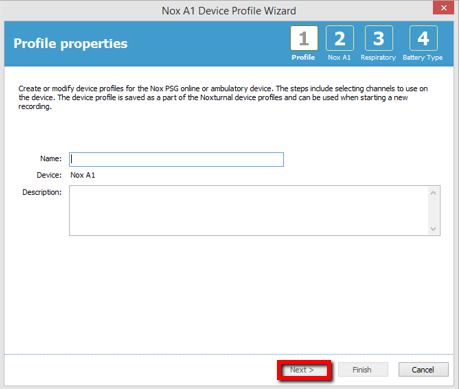
Task: Click the Next > button
Action: (303, 370)
